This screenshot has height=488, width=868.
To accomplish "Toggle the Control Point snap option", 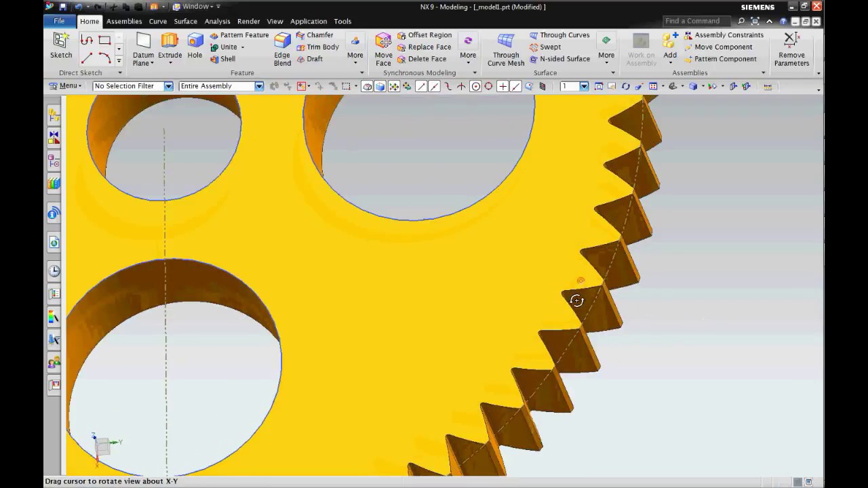I will point(448,86).
